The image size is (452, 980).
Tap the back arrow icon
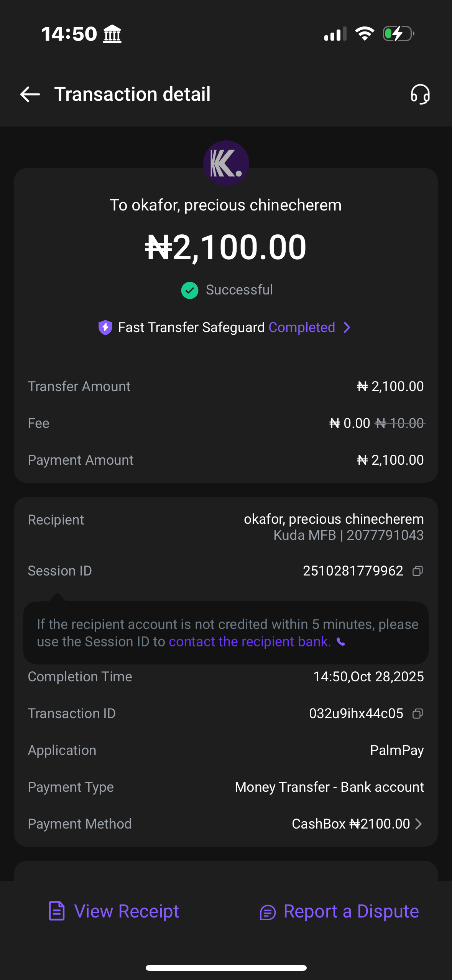tap(30, 94)
